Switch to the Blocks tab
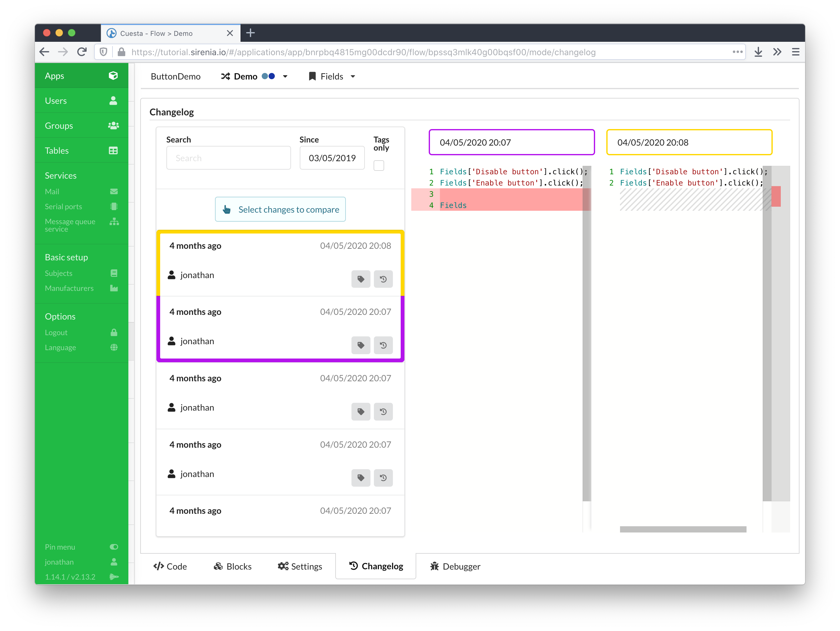Image resolution: width=840 pixels, height=631 pixels. coord(232,566)
